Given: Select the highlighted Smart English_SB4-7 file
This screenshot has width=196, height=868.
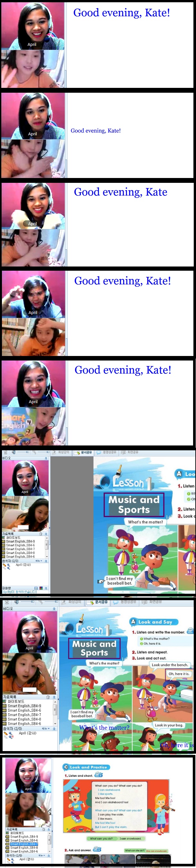Looking at the screenshot, I should [24, 844].
